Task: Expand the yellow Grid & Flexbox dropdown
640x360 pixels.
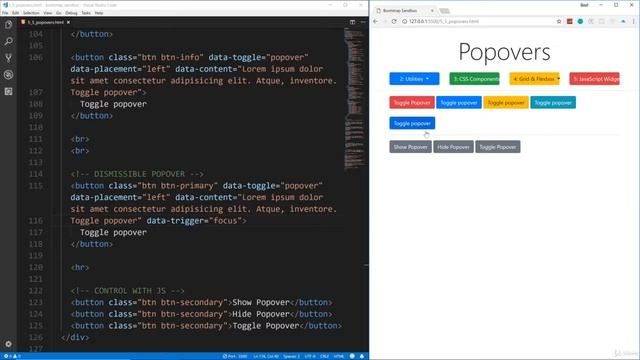Action: [534, 79]
